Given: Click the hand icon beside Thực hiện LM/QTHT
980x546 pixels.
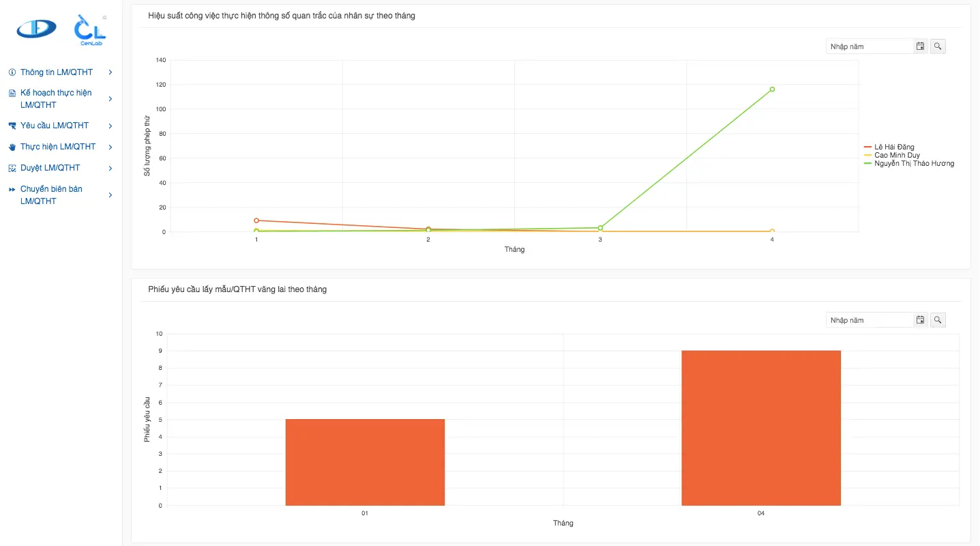Looking at the screenshot, I should coord(12,147).
